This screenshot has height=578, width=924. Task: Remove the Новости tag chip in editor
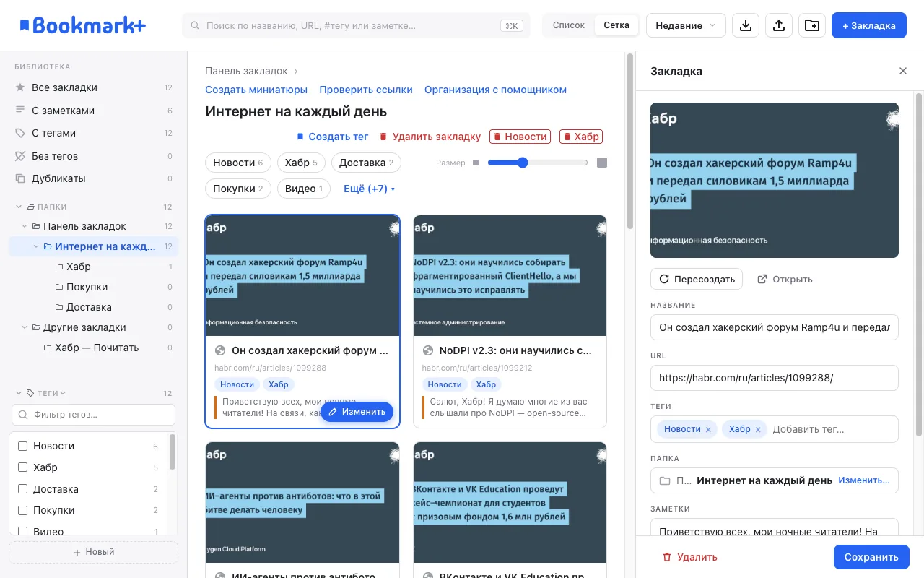(708, 430)
